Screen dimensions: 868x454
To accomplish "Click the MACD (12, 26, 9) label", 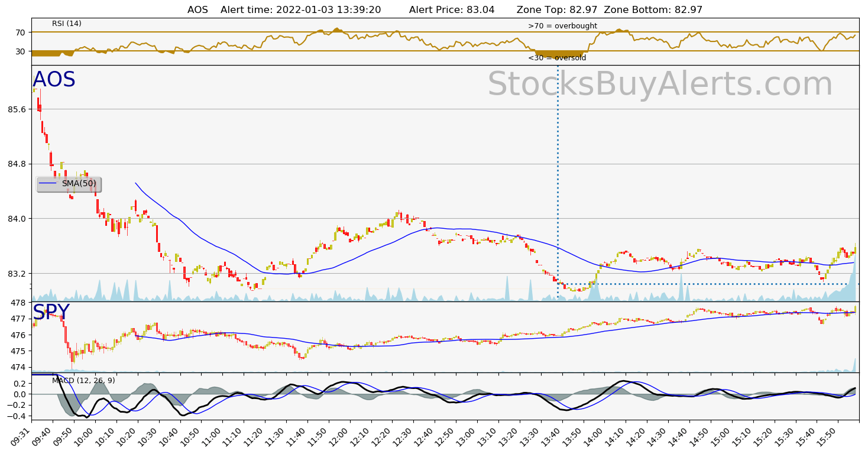I will [x=83, y=381].
